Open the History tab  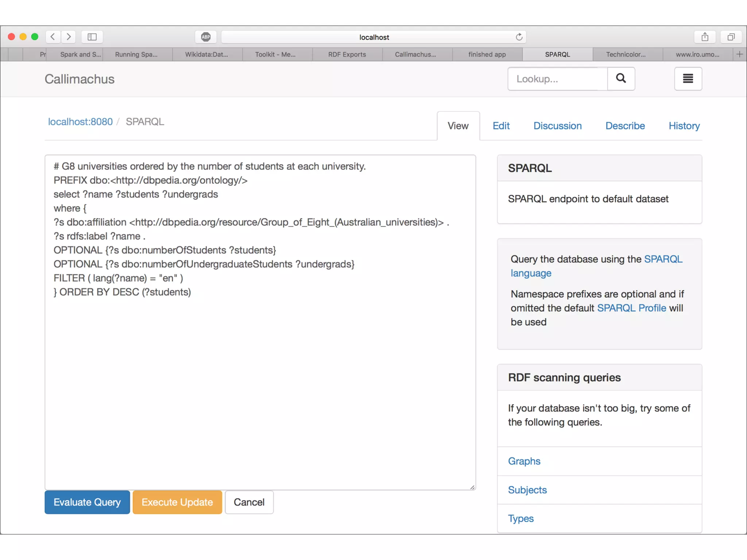click(684, 126)
